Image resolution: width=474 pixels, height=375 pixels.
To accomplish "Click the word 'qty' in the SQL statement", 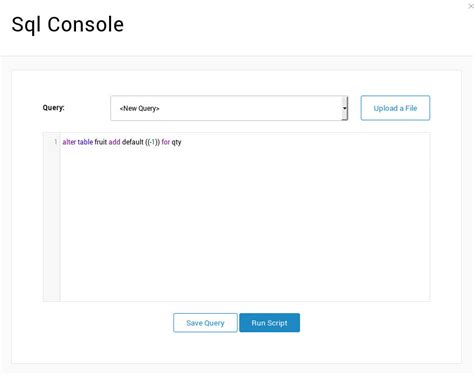I will click(x=176, y=142).
